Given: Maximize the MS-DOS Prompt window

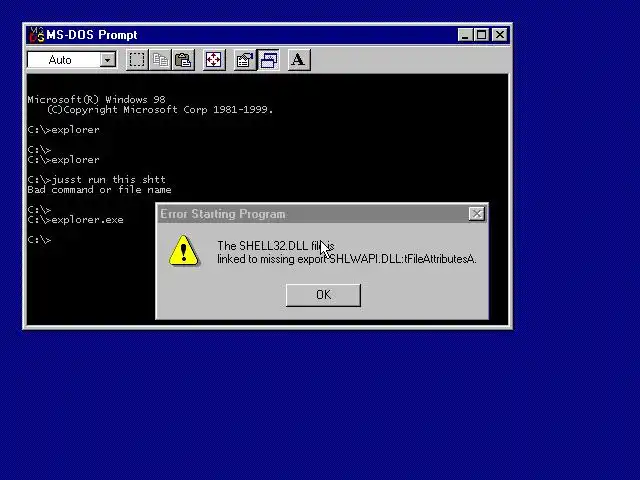Looking at the screenshot, I should point(481,35).
